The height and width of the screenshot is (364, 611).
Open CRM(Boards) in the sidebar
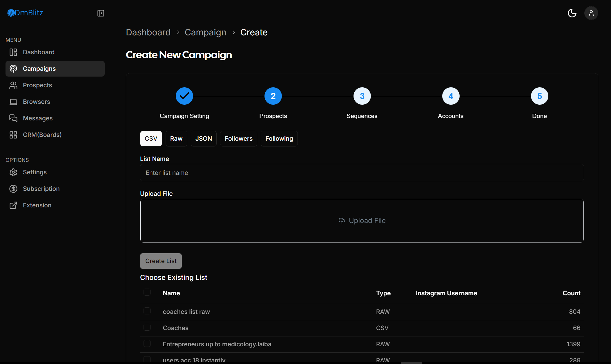pyautogui.click(x=55, y=135)
